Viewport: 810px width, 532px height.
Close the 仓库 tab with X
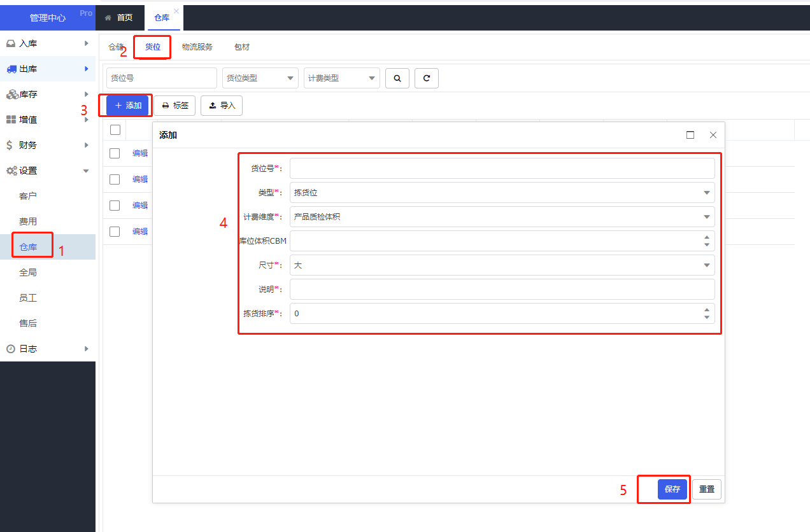coord(176,11)
